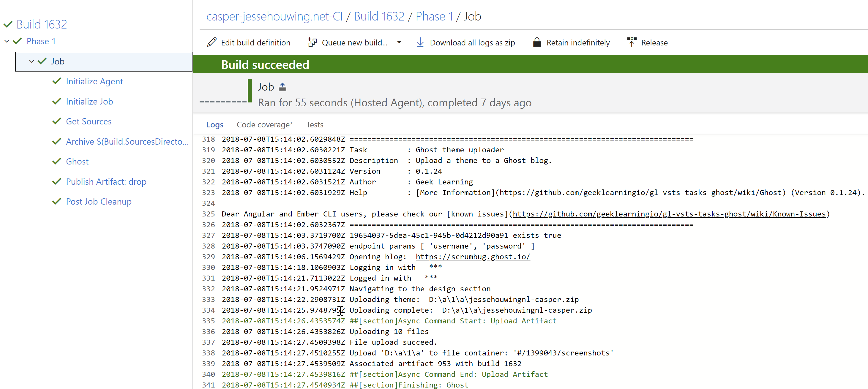Collapse the Job tree node chevron
The height and width of the screenshot is (389, 868).
31,61
